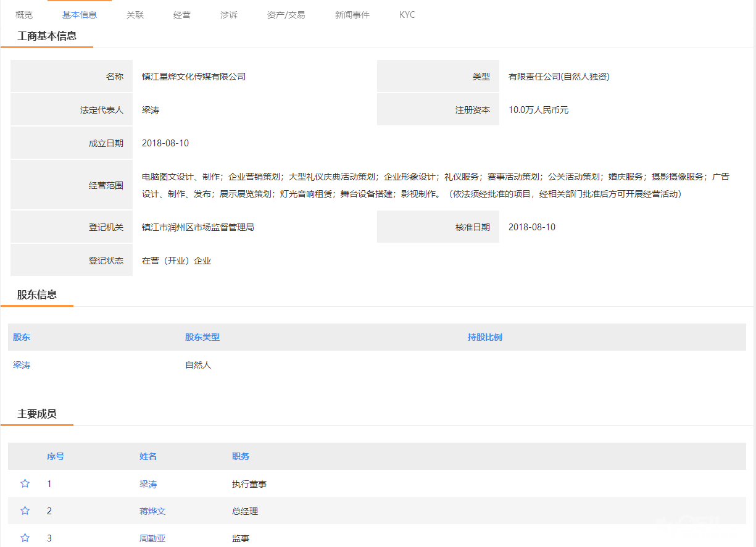Click the 持股比例 column header
The width and height of the screenshot is (756, 547).
pyautogui.click(x=485, y=337)
